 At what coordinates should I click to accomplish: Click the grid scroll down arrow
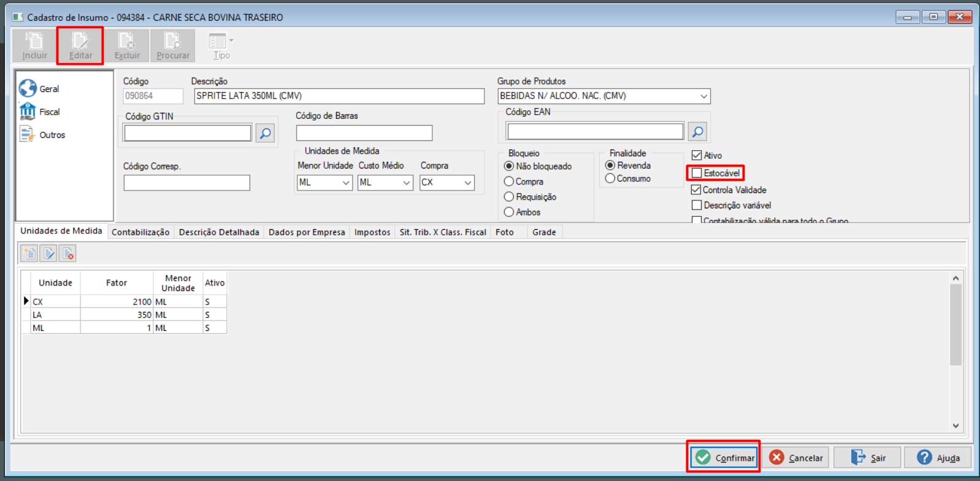pyautogui.click(x=955, y=426)
